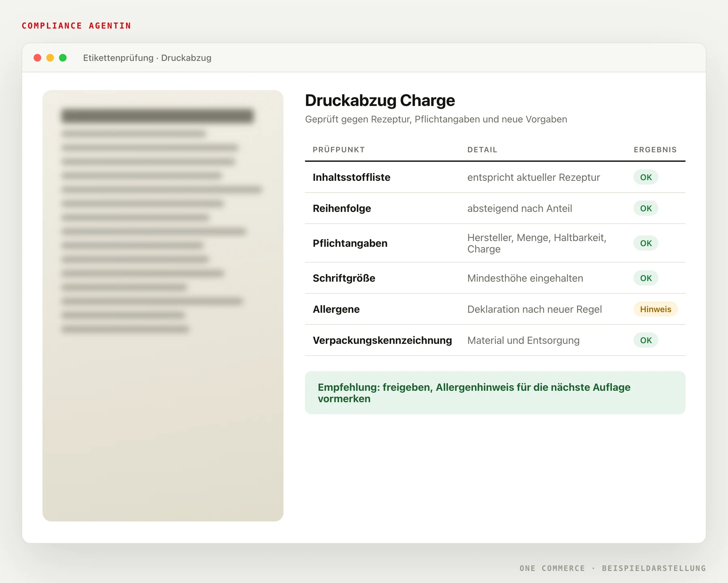This screenshot has width=728, height=583.
Task: Click the PRÜFPUNKT column header
Action: pyautogui.click(x=339, y=150)
